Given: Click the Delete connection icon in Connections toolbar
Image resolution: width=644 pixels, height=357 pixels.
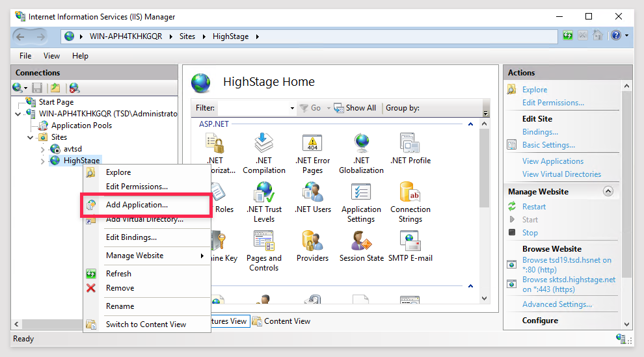Looking at the screenshot, I should click(74, 88).
